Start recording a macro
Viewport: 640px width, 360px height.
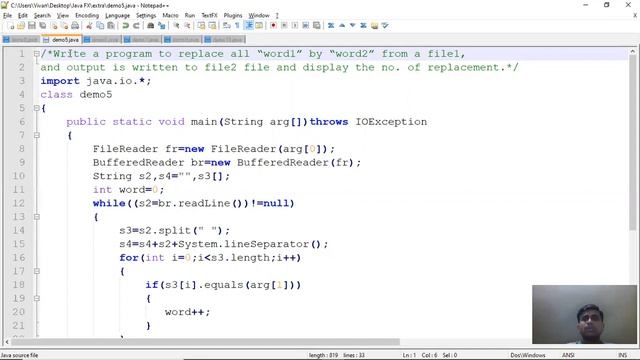[x=273, y=26]
